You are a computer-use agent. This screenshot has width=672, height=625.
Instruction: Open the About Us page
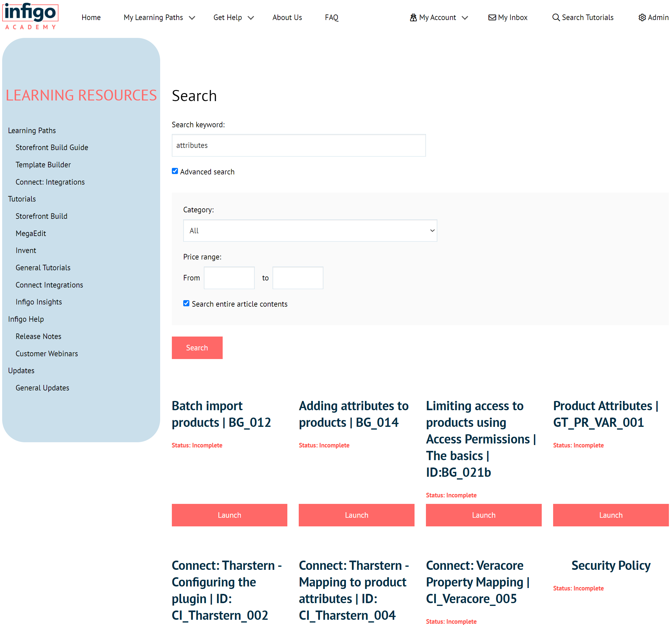click(287, 18)
